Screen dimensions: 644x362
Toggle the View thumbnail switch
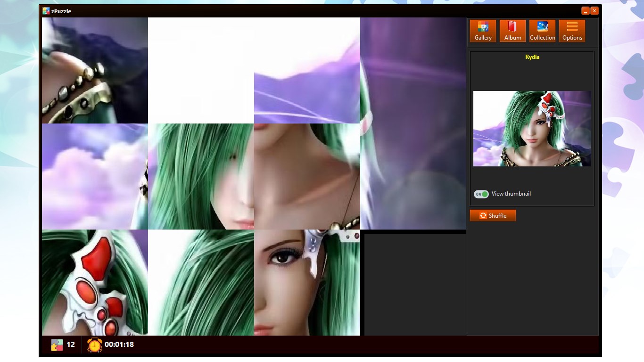point(481,194)
